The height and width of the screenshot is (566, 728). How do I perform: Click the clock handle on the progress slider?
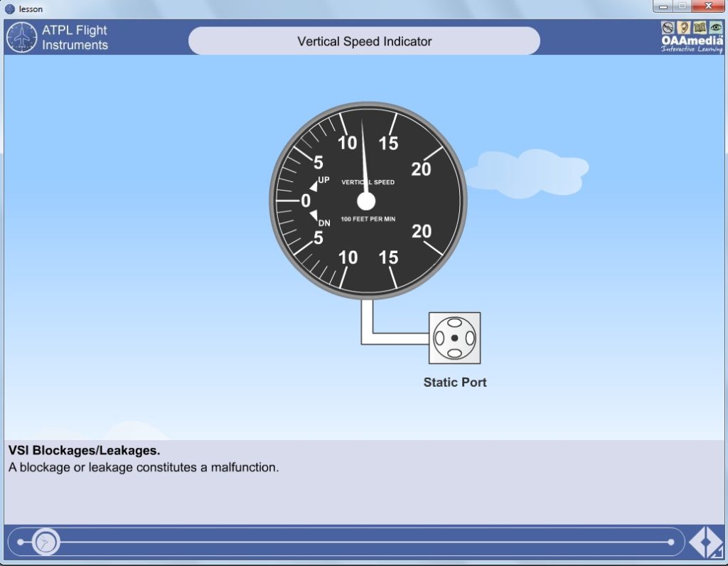pos(45,542)
